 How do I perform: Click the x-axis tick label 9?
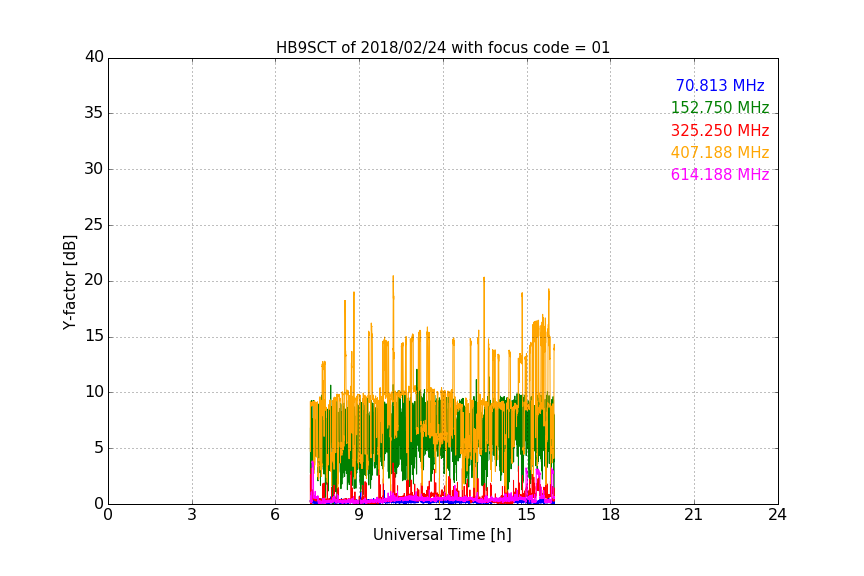tap(359, 515)
